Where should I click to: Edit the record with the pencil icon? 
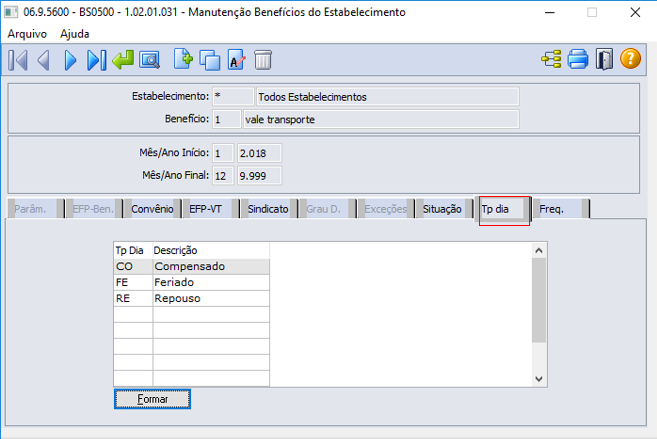point(236,59)
